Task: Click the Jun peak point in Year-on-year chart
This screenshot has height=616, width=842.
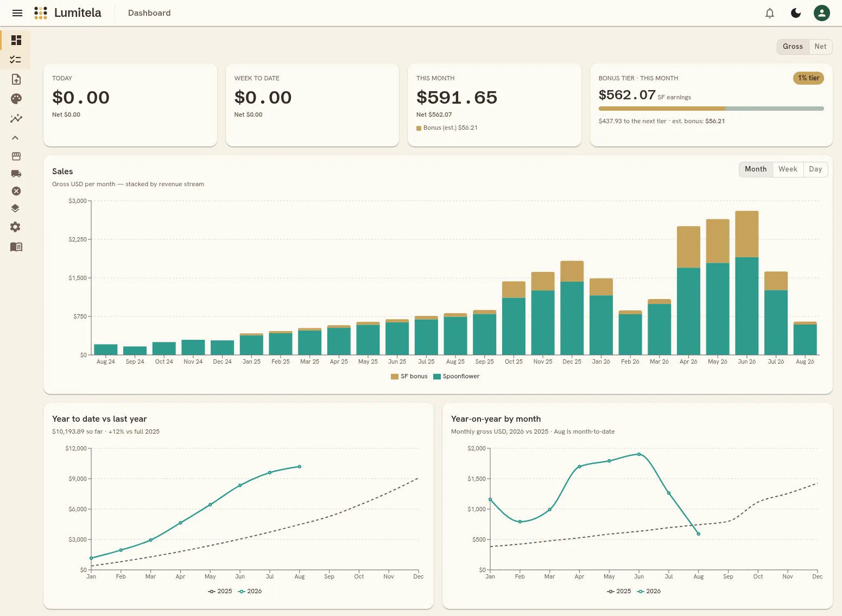Action: (x=639, y=454)
